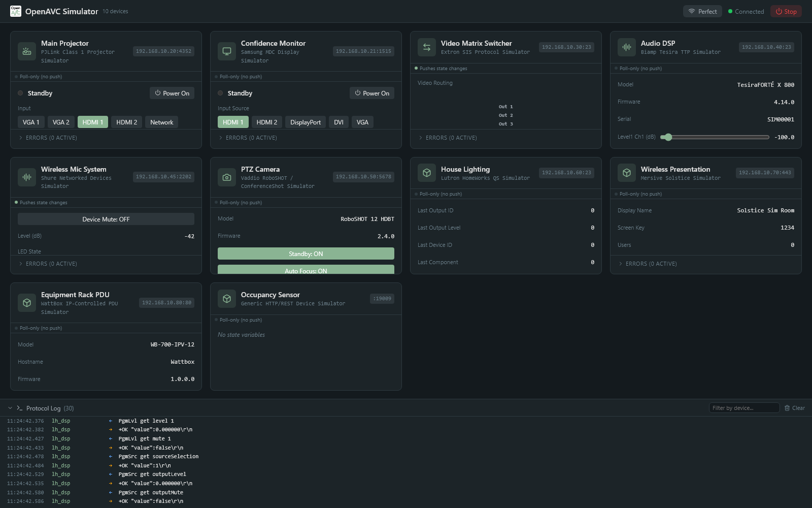Viewport: 812px width, 508px height.
Task: Power On the Main Projector
Action: point(172,93)
